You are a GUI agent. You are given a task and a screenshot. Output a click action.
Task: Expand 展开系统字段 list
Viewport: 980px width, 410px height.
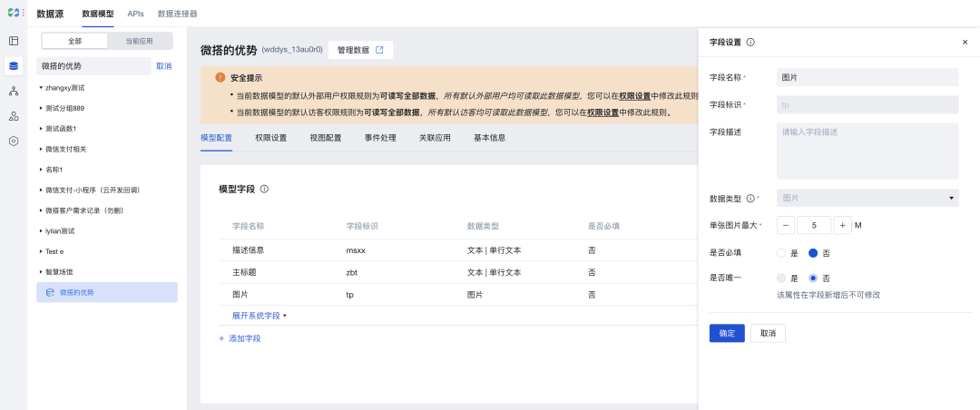coord(260,316)
